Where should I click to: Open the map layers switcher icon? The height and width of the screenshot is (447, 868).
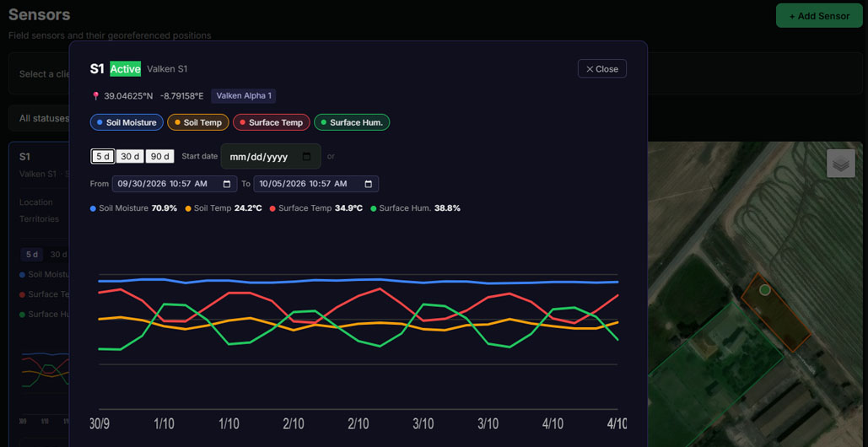841,164
